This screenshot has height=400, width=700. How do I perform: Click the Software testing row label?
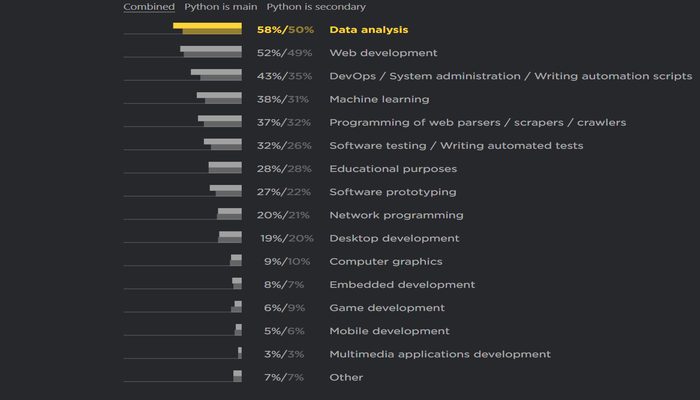(456, 146)
